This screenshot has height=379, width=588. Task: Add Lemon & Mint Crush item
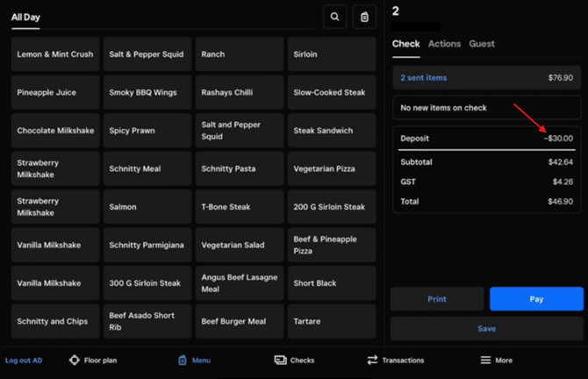point(55,54)
